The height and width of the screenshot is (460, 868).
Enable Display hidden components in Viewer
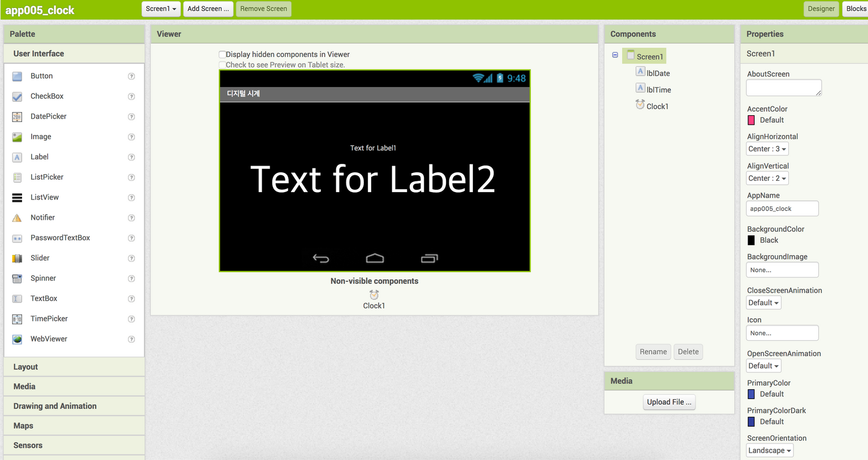coord(222,55)
